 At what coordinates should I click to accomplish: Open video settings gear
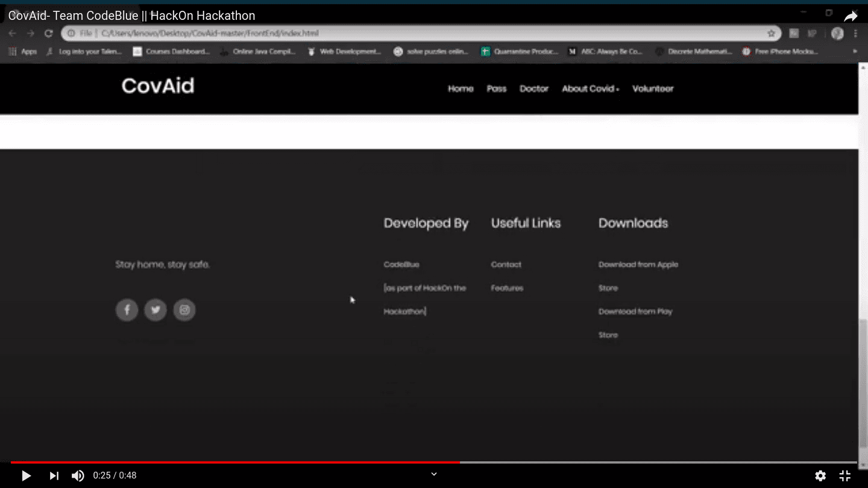[x=820, y=476]
